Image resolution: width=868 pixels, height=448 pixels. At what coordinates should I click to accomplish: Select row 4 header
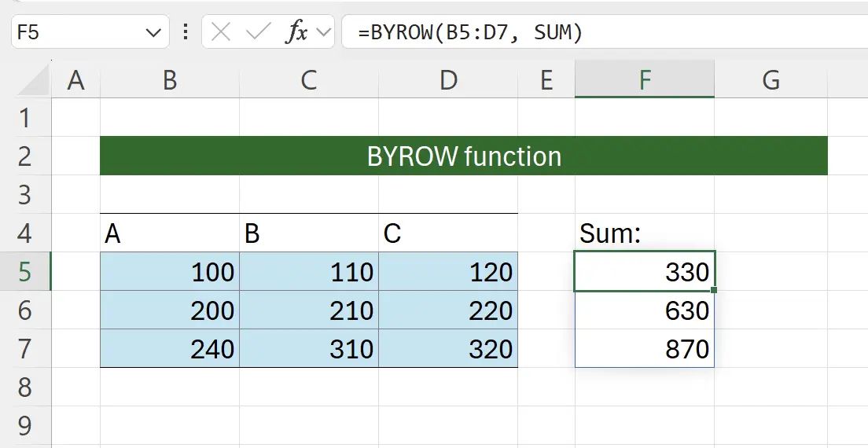(x=25, y=233)
